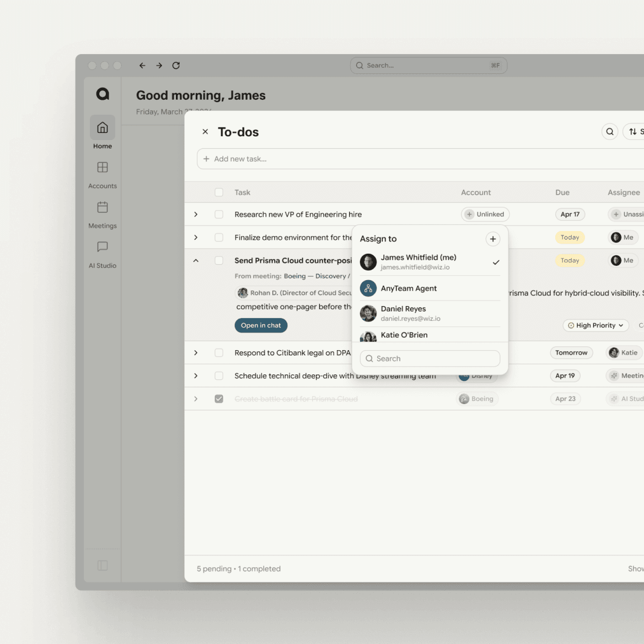Click the Search field in Assign to popup

430,358
